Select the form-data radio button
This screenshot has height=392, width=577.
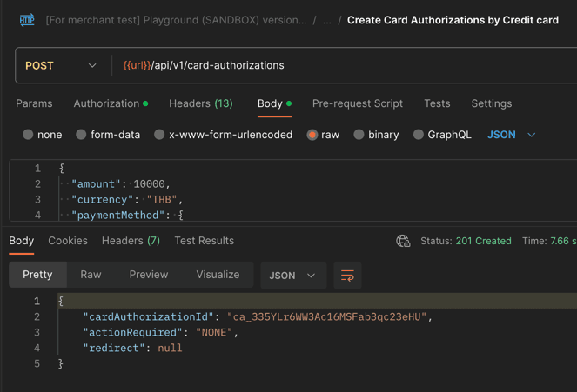(81, 135)
